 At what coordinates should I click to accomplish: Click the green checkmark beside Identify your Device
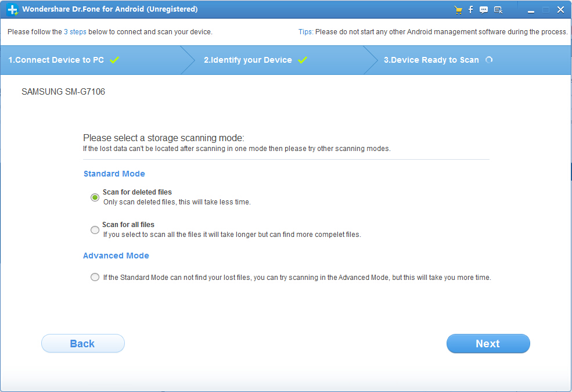pyautogui.click(x=303, y=60)
